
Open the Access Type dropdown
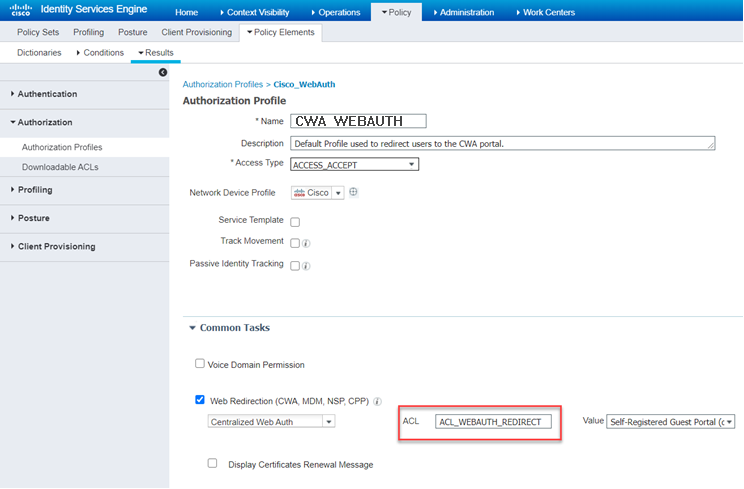pyautogui.click(x=354, y=164)
